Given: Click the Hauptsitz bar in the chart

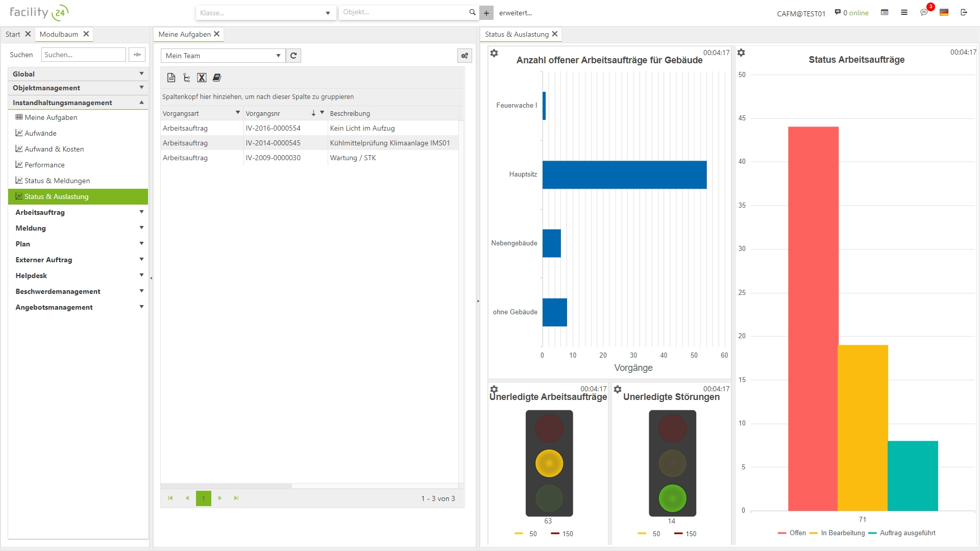Looking at the screenshot, I should [x=624, y=174].
